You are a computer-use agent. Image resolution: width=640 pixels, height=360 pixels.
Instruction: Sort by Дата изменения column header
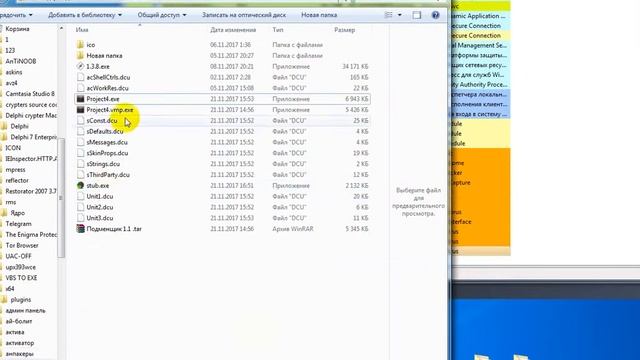click(233, 30)
